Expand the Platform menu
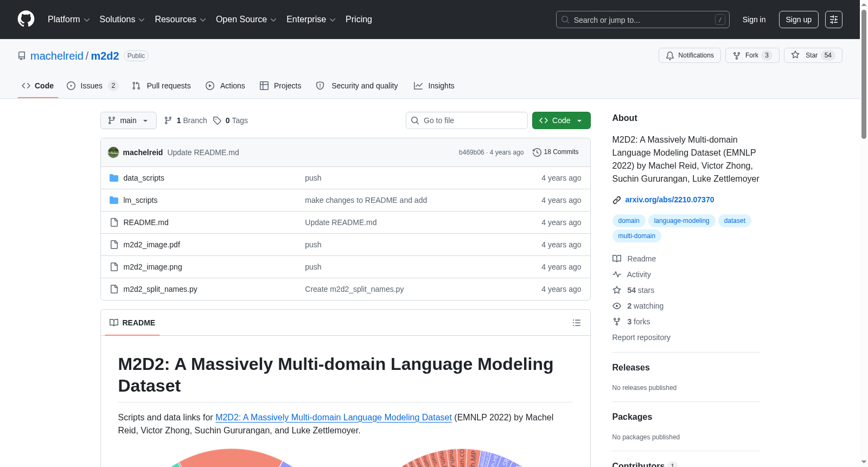Image resolution: width=868 pixels, height=467 pixels. pyautogui.click(x=69, y=20)
